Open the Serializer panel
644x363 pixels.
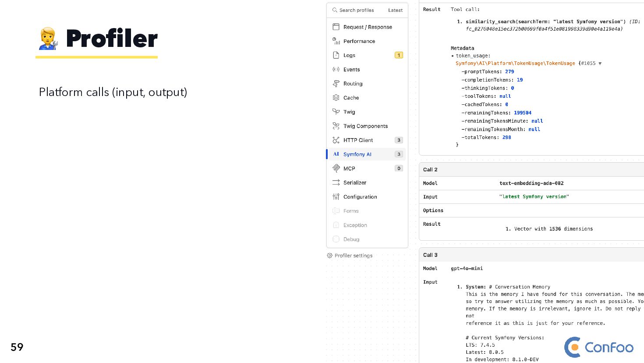click(367, 182)
